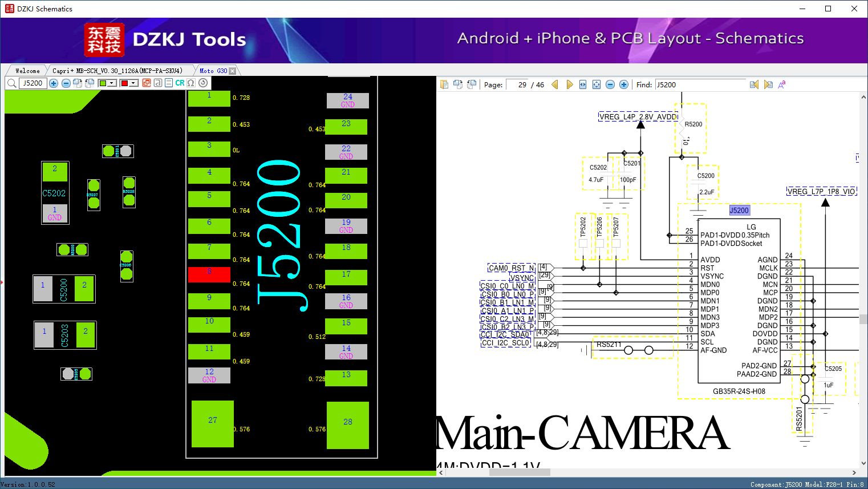Image resolution: width=868 pixels, height=489 pixels.
Task: Go to the next schematic page
Action: point(569,84)
